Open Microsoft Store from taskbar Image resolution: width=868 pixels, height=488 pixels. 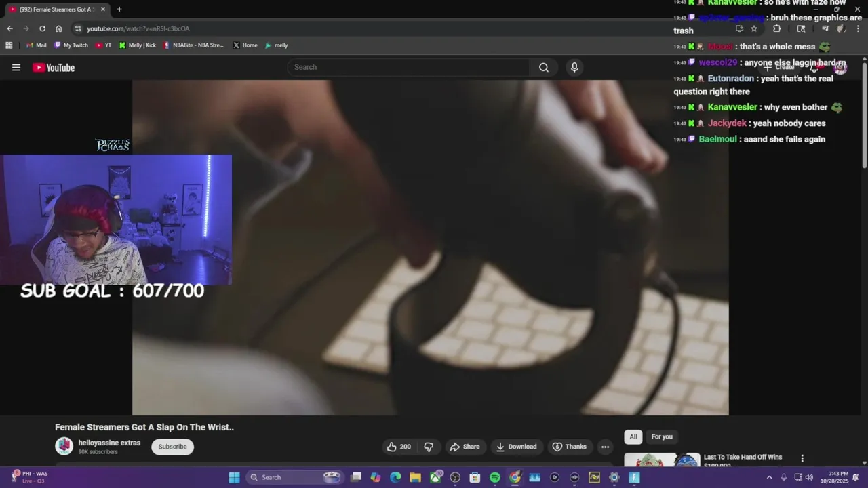(x=475, y=477)
